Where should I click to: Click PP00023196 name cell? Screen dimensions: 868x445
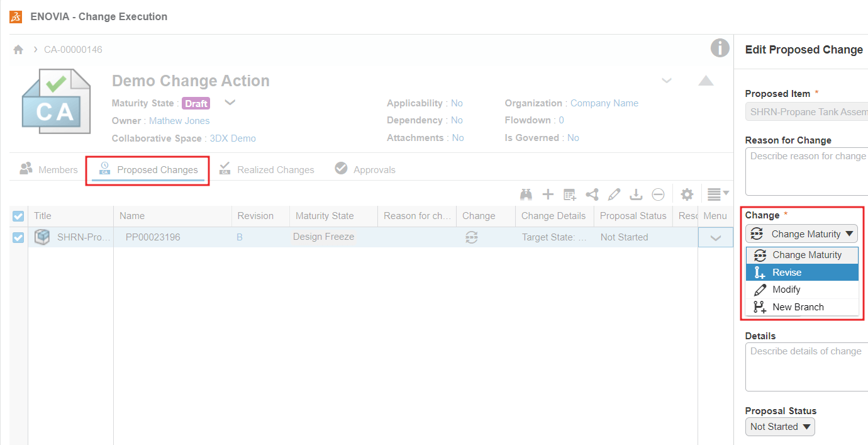[153, 237]
